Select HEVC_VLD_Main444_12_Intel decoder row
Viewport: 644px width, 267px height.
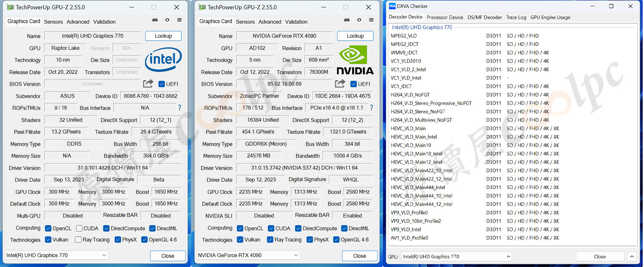[x=512, y=204]
